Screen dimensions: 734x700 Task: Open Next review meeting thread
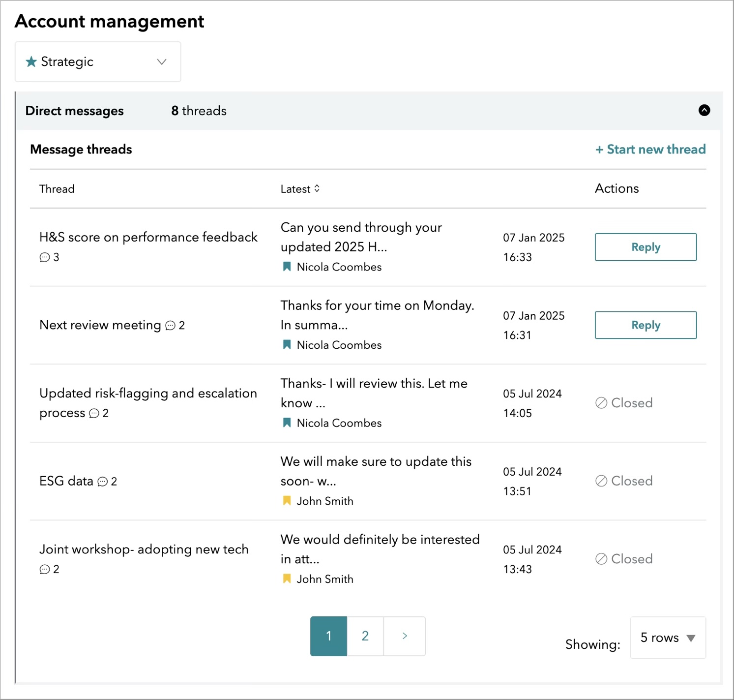point(100,325)
